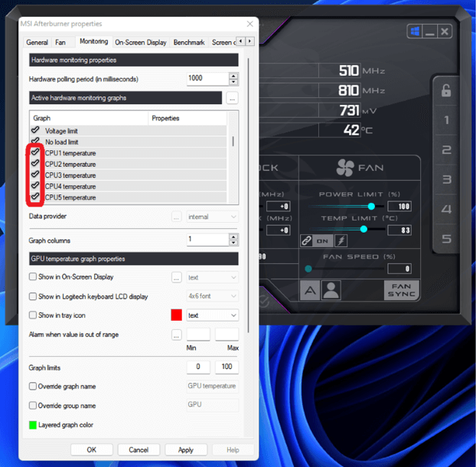
Task: Open the alarm range ellipsis button
Action: [176, 335]
